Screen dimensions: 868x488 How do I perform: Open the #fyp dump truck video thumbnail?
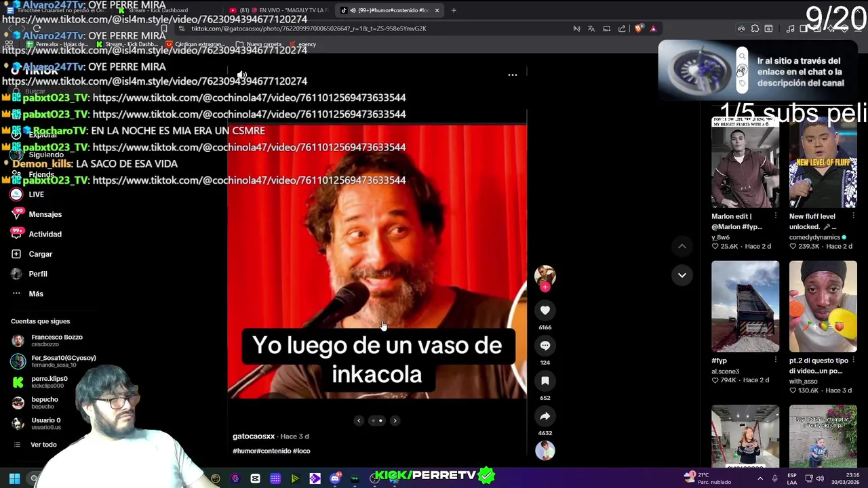coord(745,306)
